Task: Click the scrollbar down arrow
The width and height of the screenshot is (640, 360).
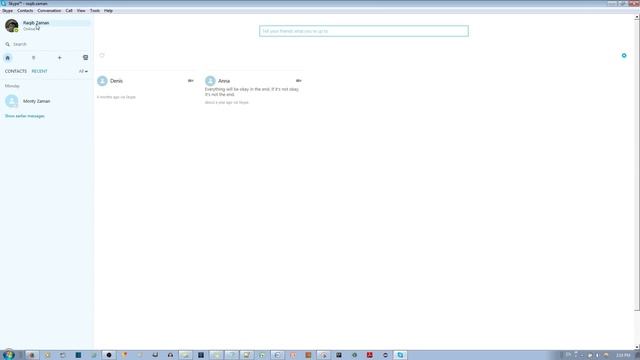Action: pyautogui.click(x=637, y=347)
